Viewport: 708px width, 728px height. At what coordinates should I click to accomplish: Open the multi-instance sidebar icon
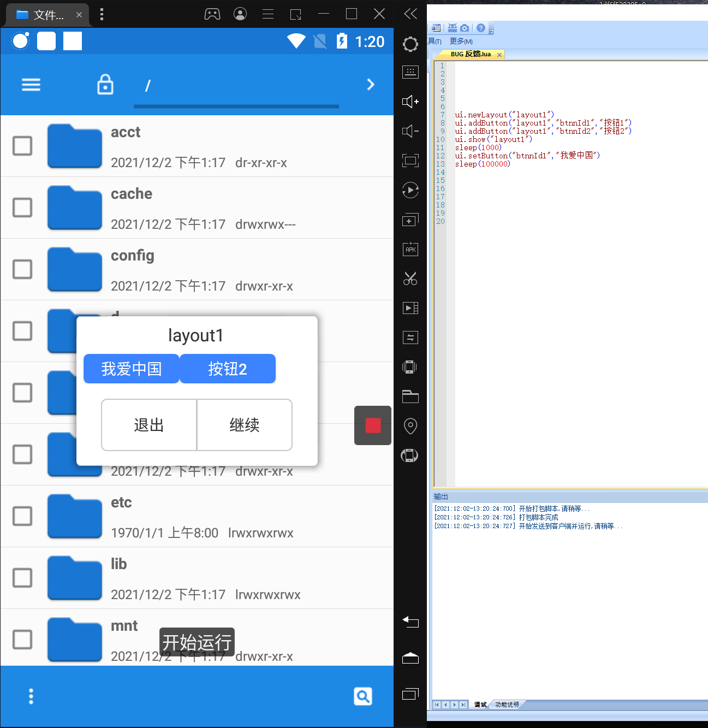[410, 220]
